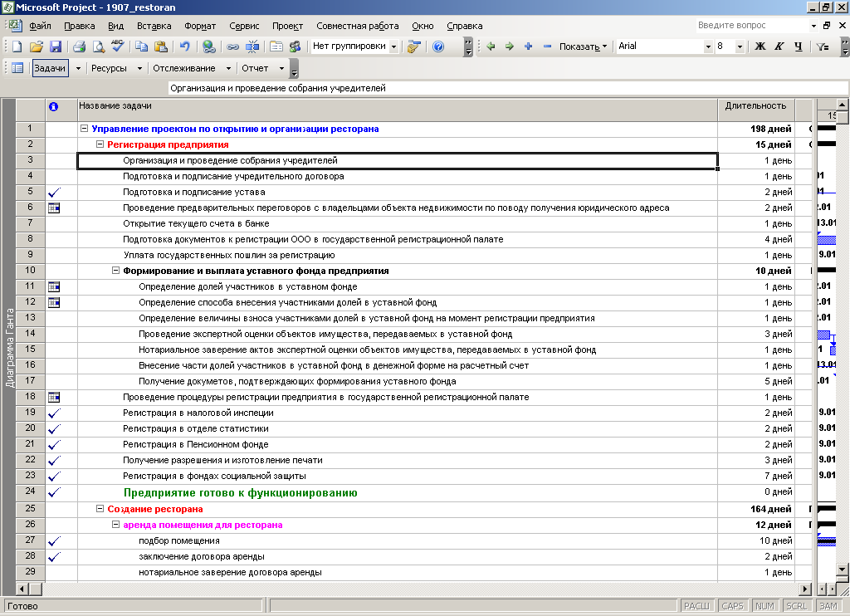This screenshot has width=850, height=616.
Task: Open the 'Введите вопрос' dropdown arrow
Action: 813,26
